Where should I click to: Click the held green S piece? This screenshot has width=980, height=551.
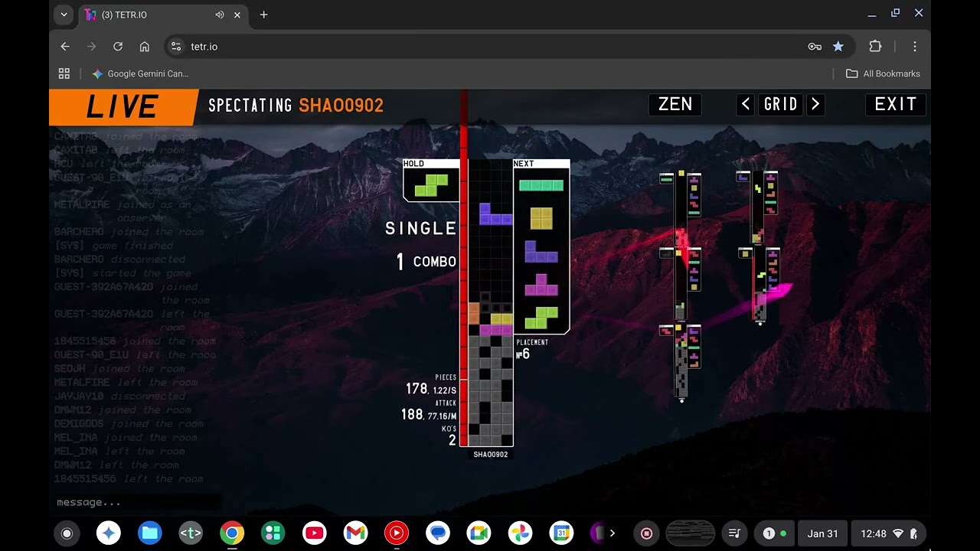pos(432,184)
